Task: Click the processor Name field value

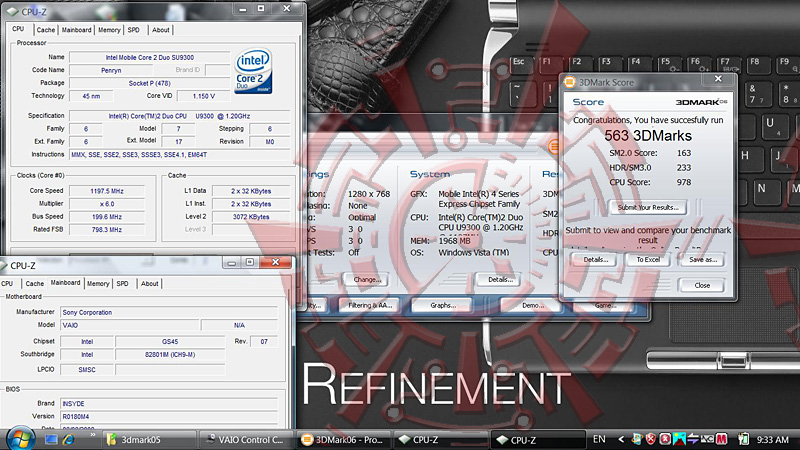Action: coord(149,58)
